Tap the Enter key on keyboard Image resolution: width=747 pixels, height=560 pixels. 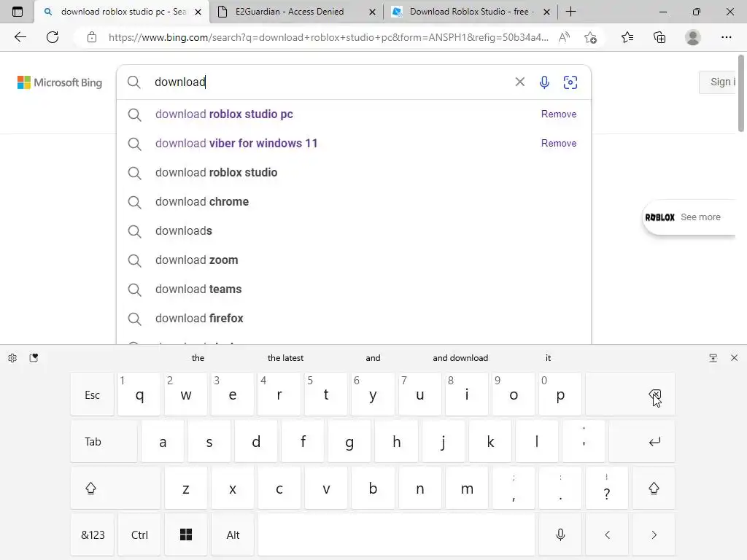pos(642,441)
